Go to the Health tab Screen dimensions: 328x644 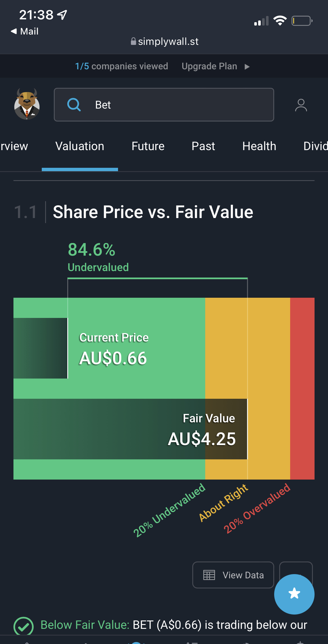pyautogui.click(x=259, y=146)
